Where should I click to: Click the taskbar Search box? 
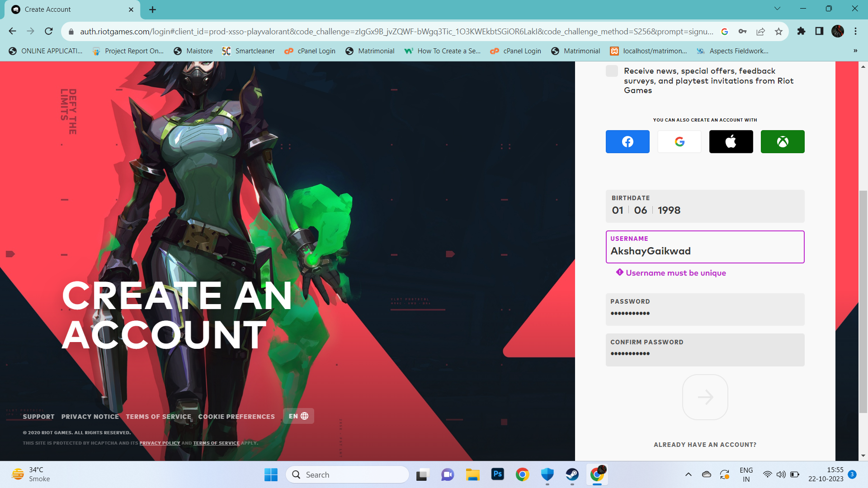point(347,474)
